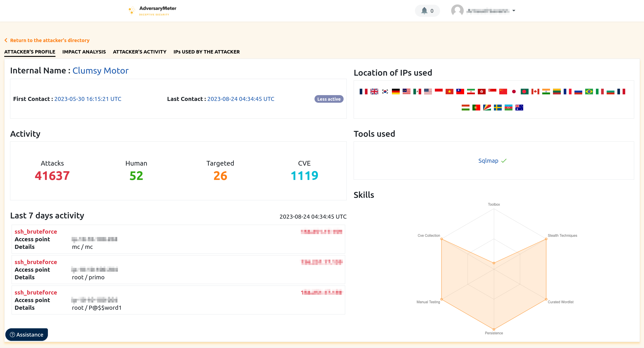
Task: Switch to the Attacker's Profile tab
Action: (x=30, y=52)
